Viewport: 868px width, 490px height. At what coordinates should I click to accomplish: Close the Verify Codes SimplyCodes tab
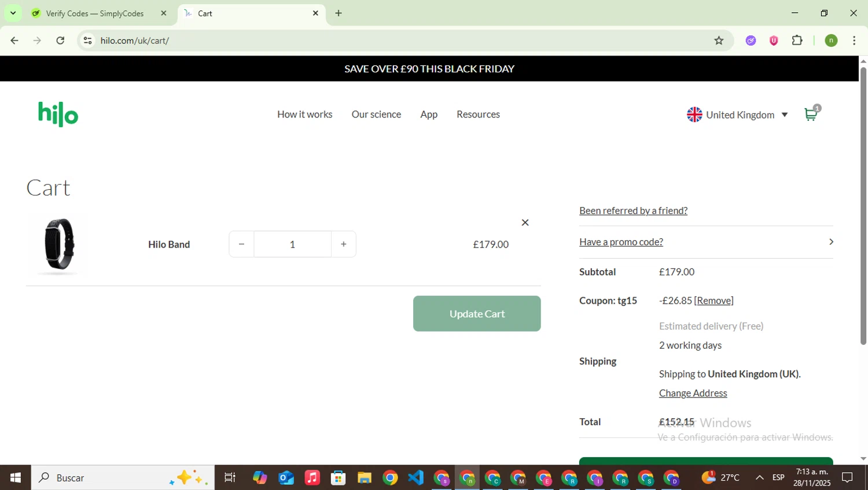point(163,13)
